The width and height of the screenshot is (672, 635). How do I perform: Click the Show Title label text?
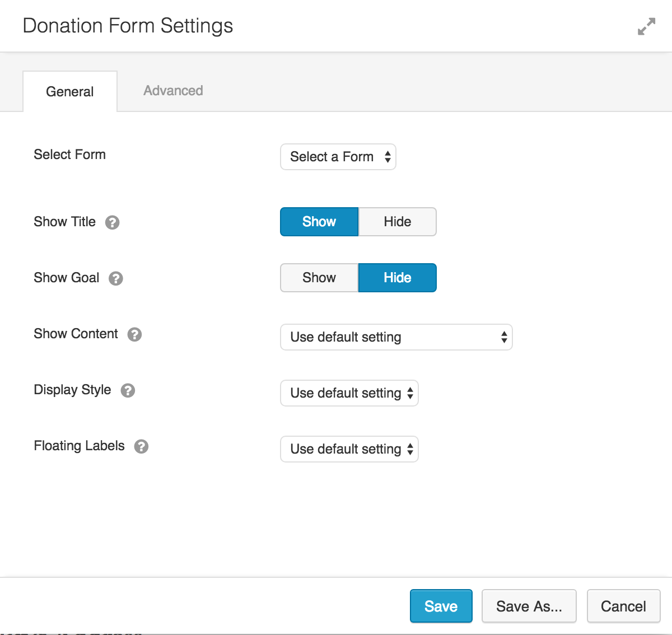(64, 222)
